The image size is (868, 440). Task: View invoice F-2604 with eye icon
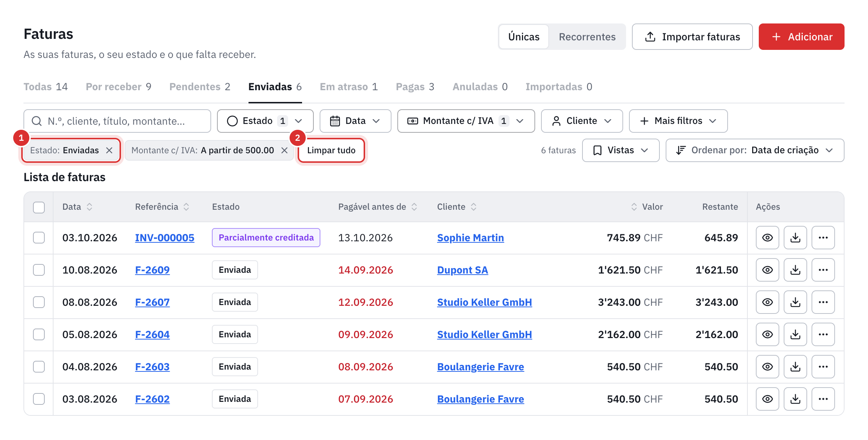pyautogui.click(x=767, y=334)
